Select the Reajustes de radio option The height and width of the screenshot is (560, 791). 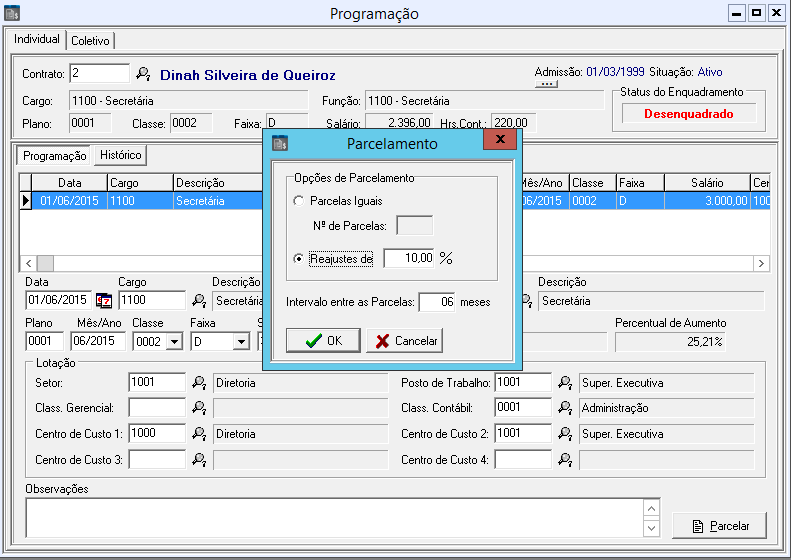(x=298, y=259)
